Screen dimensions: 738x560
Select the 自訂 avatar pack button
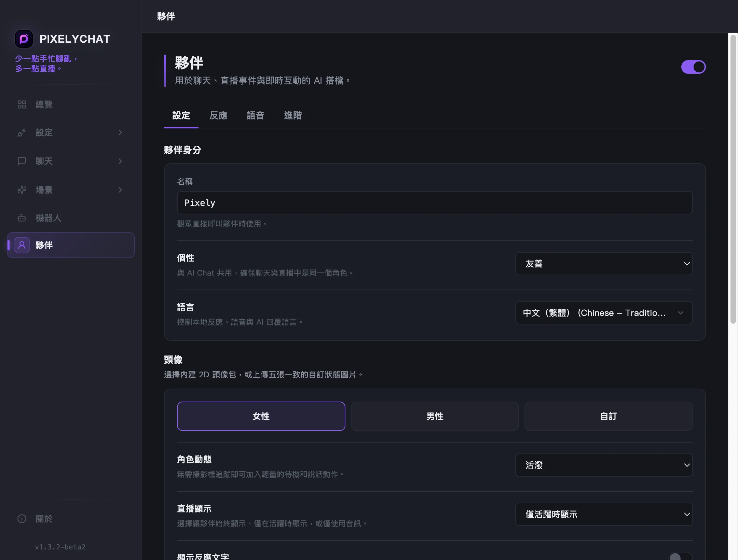pyautogui.click(x=609, y=416)
